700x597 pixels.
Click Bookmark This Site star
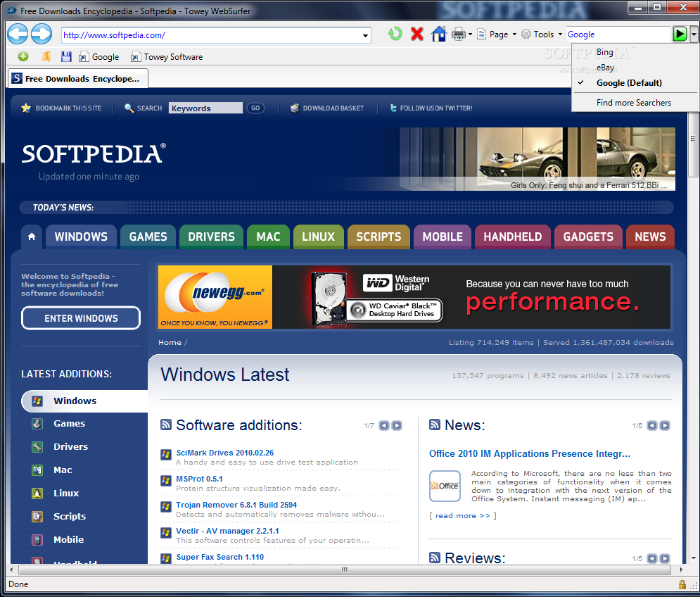point(26,108)
